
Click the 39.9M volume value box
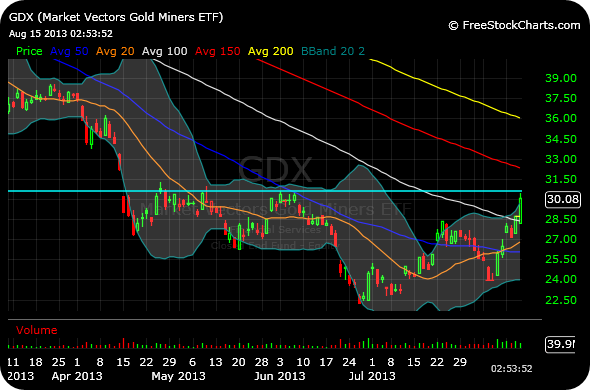[560, 344]
